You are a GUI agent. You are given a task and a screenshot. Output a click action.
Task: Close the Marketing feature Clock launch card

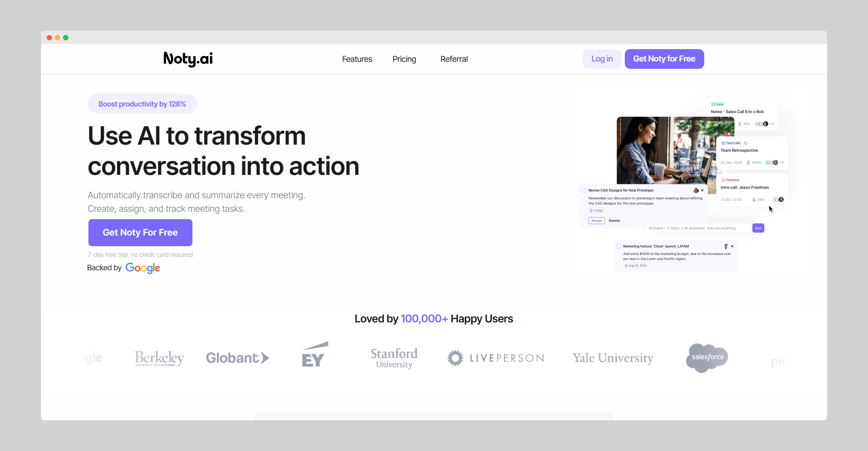(732, 247)
